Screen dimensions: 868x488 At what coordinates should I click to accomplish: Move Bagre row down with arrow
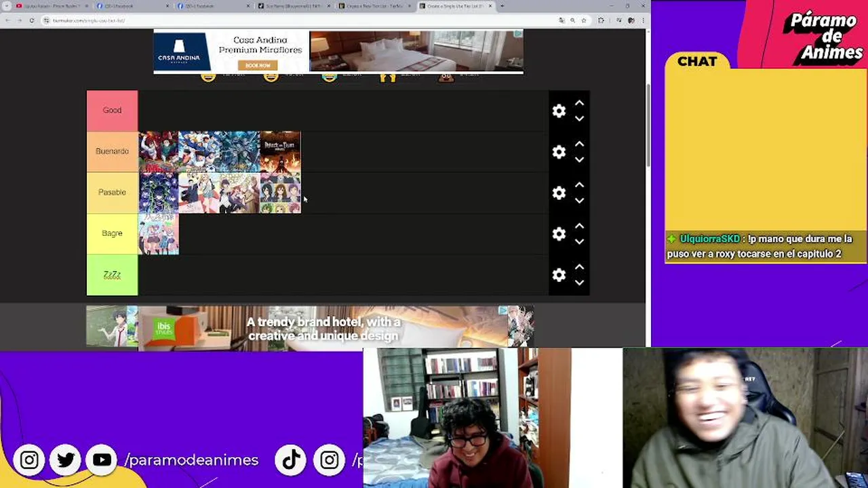579,242
